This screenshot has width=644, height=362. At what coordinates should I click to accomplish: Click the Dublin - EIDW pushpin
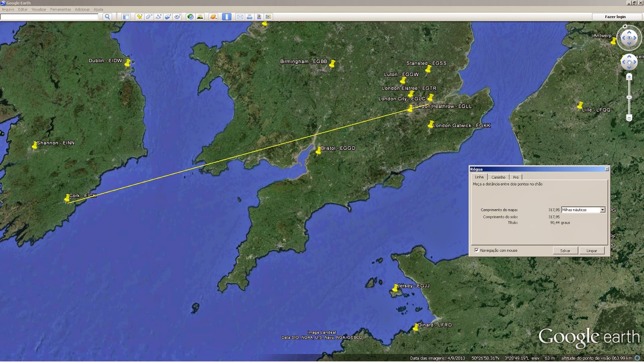coord(128,63)
